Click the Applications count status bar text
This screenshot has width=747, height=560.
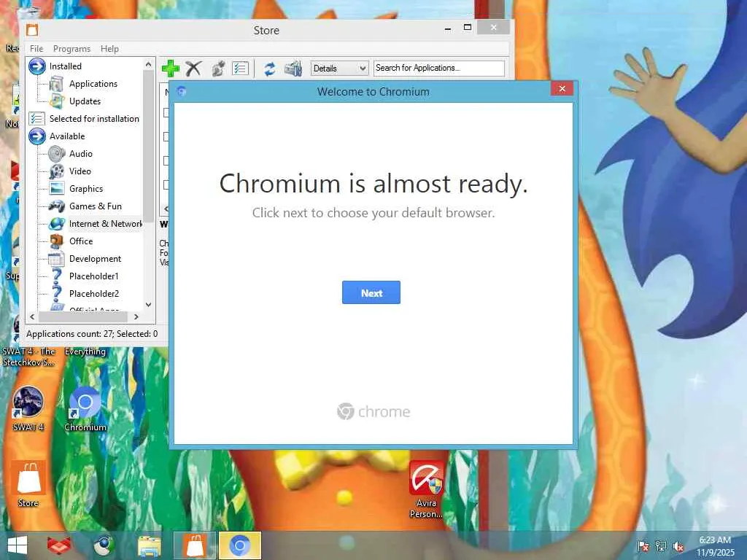coord(92,334)
